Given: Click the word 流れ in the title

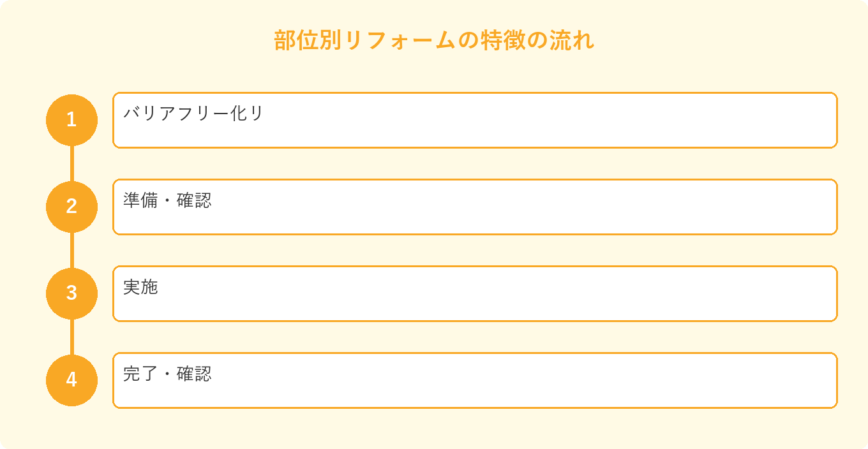Looking at the screenshot, I should pos(572,40).
